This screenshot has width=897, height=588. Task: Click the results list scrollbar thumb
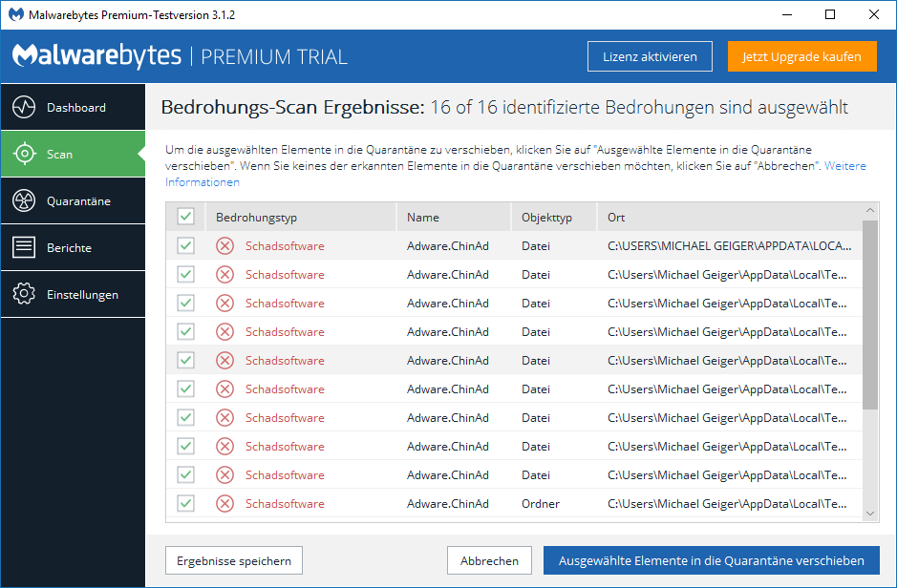coord(870,314)
